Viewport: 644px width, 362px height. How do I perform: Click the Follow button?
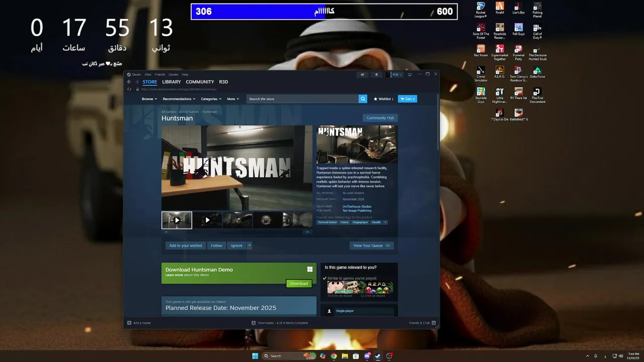[x=216, y=245]
